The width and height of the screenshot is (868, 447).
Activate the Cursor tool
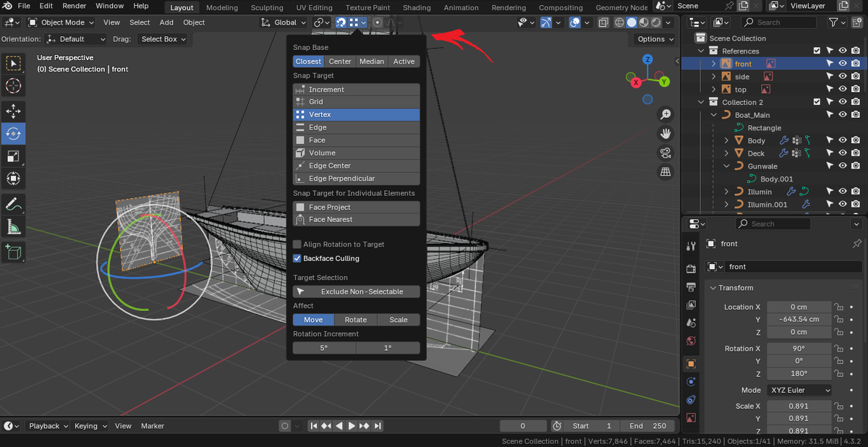click(13, 86)
